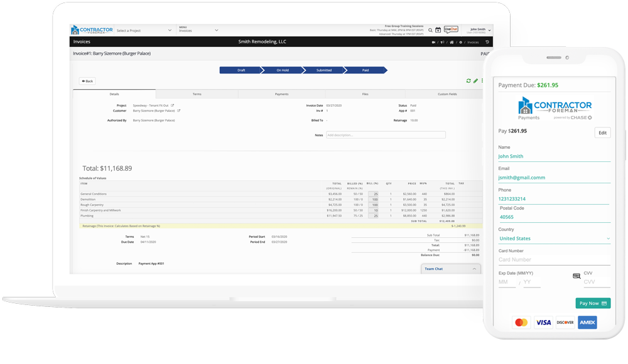
Task: Expand the Select a Project dropdown
Action: coord(144,30)
